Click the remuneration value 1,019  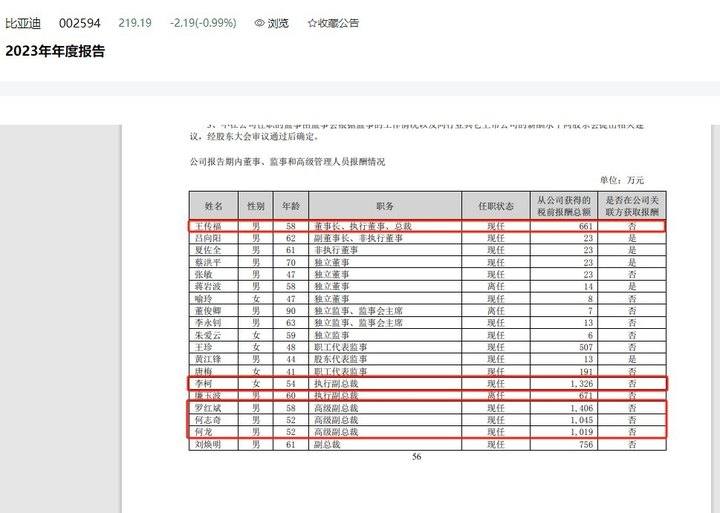[x=582, y=432]
